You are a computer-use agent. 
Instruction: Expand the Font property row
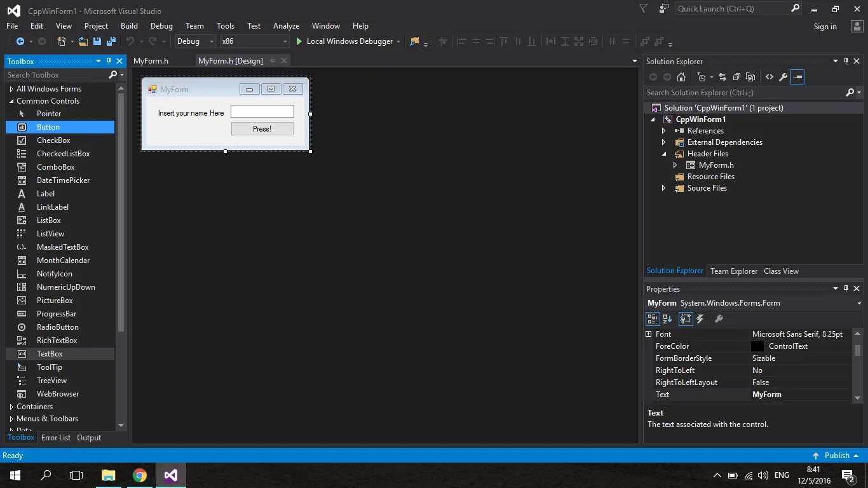[649, 334]
